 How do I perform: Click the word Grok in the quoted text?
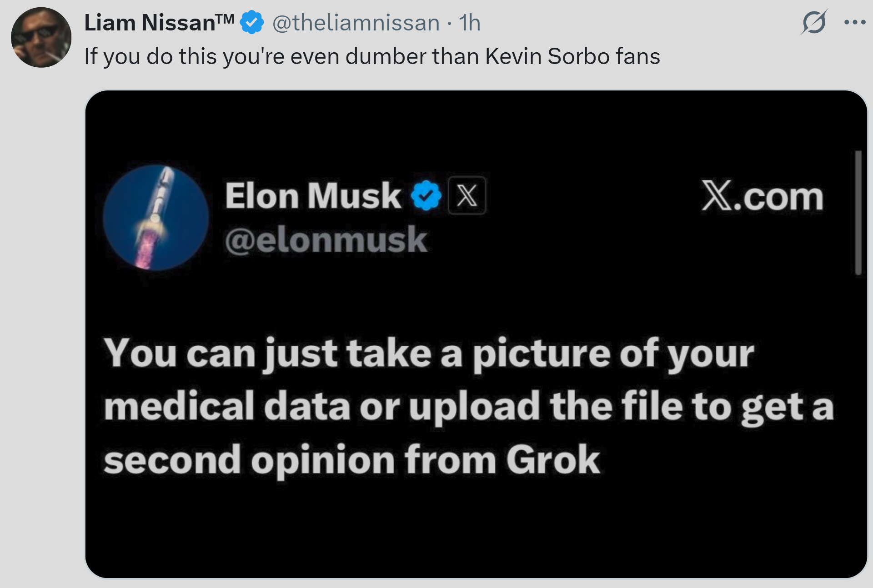pos(553,460)
